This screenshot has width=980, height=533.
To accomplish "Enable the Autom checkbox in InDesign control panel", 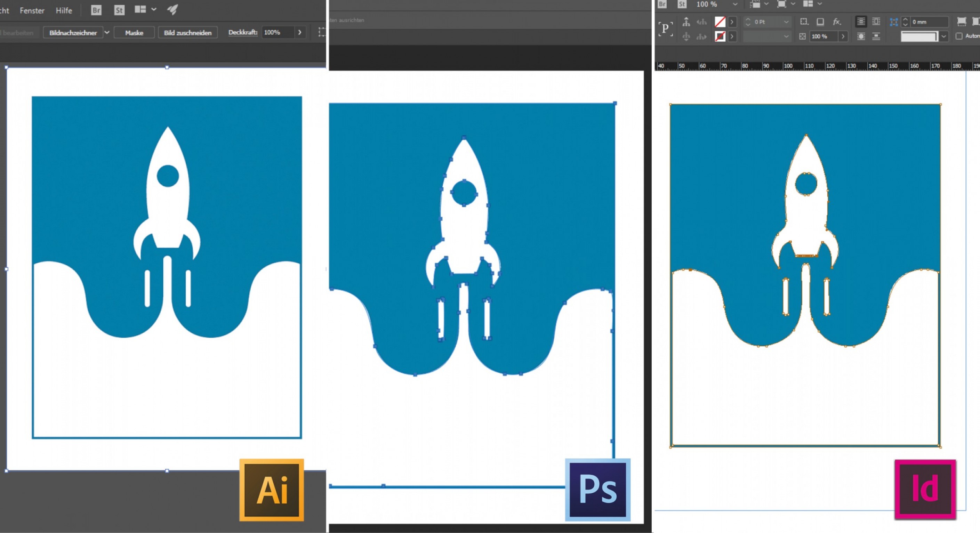I will point(960,37).
